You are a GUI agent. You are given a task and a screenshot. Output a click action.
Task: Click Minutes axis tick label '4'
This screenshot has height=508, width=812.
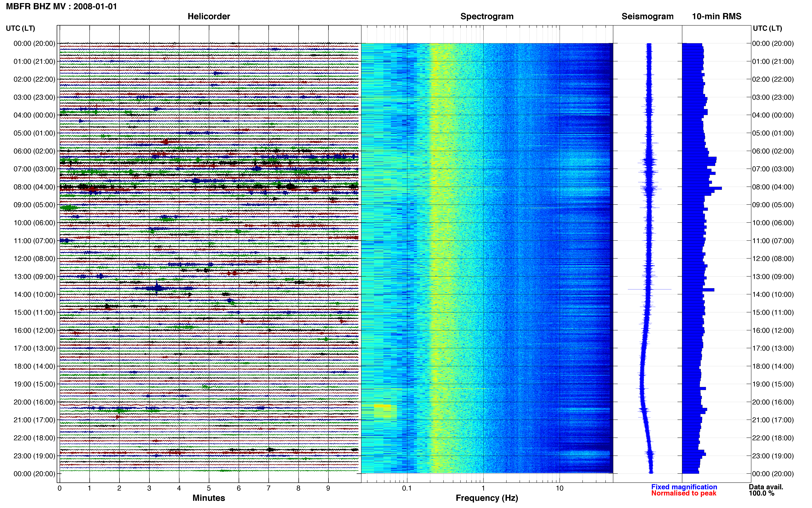click(x=179, y=488)
